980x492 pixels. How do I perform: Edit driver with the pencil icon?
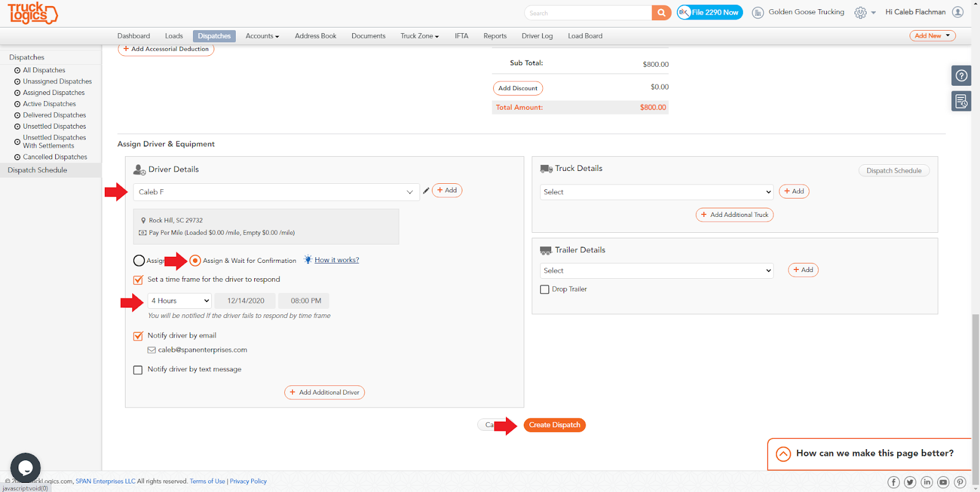tap(426, 191)
